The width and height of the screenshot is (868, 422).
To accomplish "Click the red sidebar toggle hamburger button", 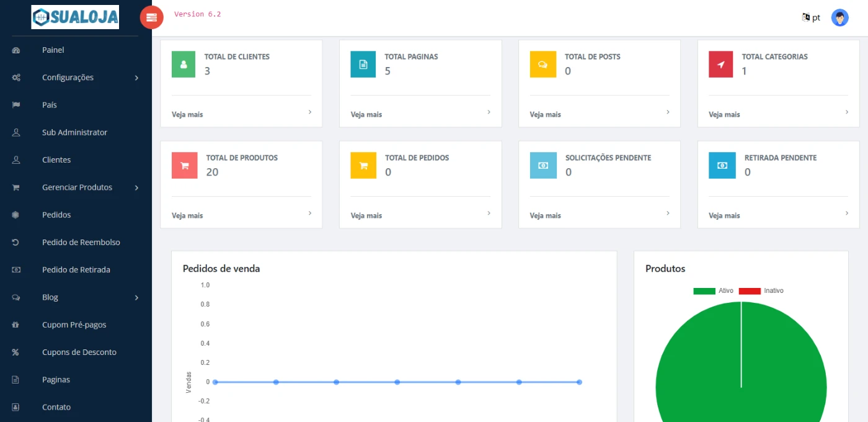I will pos(151,17).
